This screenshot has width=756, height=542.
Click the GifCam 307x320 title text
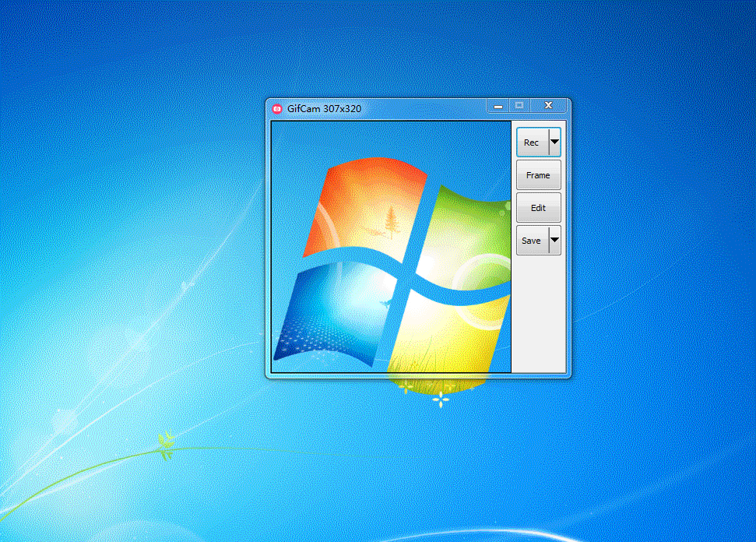[324, 109]
